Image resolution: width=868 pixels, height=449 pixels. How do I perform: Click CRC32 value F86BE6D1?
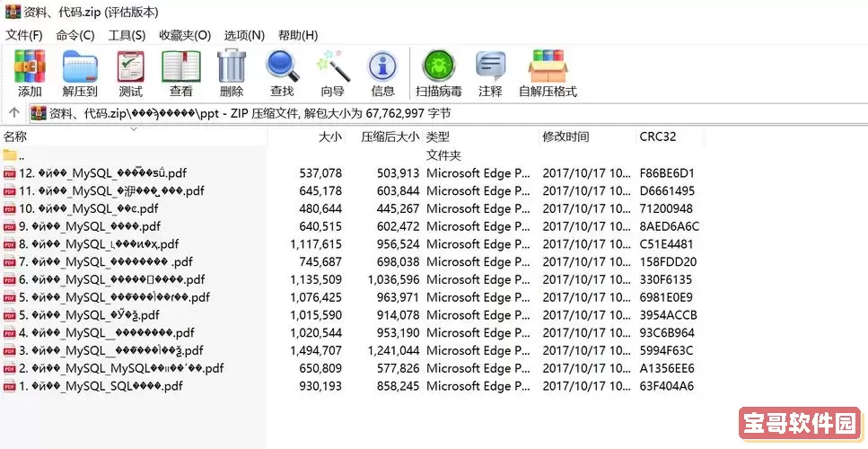[x=667, y=173]
